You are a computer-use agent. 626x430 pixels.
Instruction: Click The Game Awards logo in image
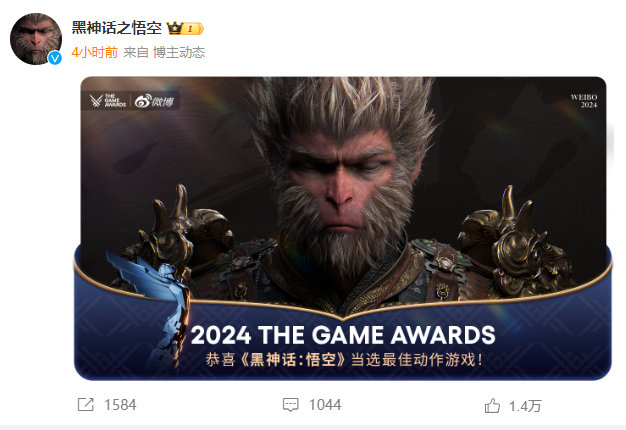[x=108, y=101]
